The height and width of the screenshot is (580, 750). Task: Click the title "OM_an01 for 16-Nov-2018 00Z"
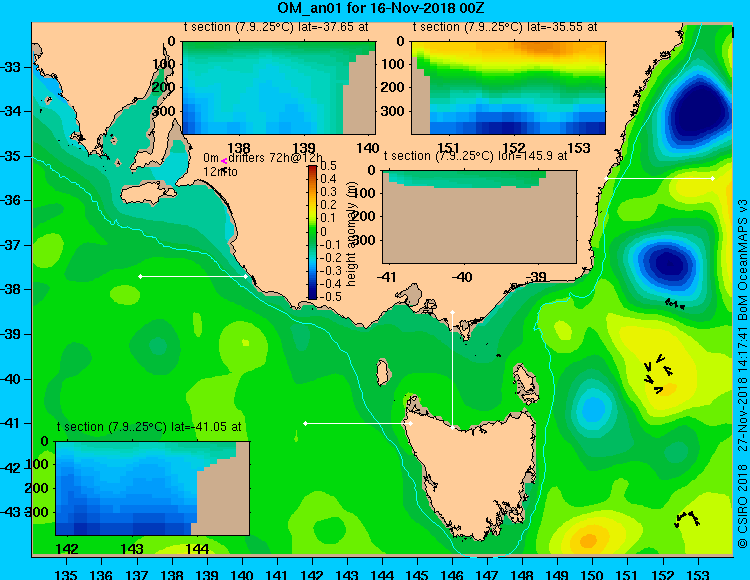(x=381, y=8)
